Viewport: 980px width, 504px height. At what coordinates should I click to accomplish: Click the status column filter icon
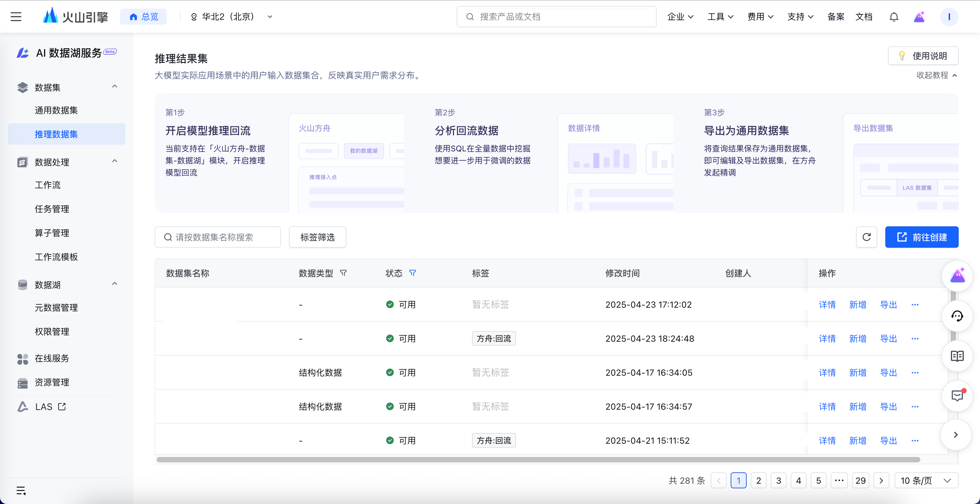click(x=412, y=273)
